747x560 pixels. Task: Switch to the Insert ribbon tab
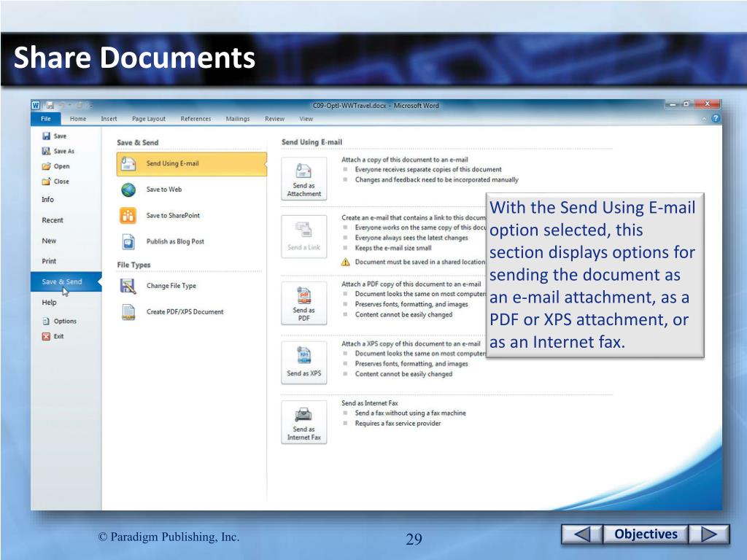pyautogui.click(x=109, y=119)
